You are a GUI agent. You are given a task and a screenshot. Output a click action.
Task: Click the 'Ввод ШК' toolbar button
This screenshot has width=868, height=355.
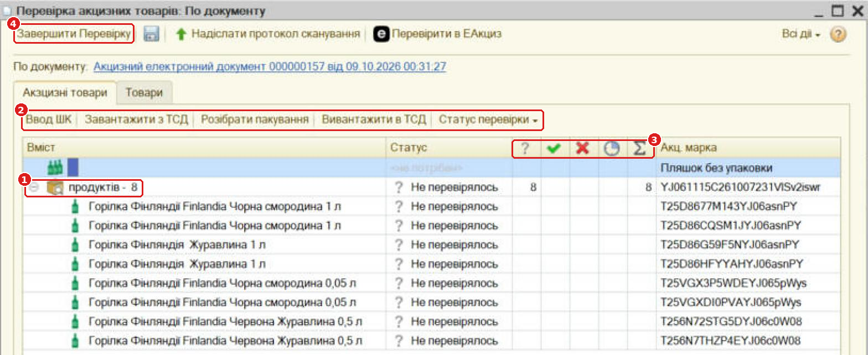49,119
